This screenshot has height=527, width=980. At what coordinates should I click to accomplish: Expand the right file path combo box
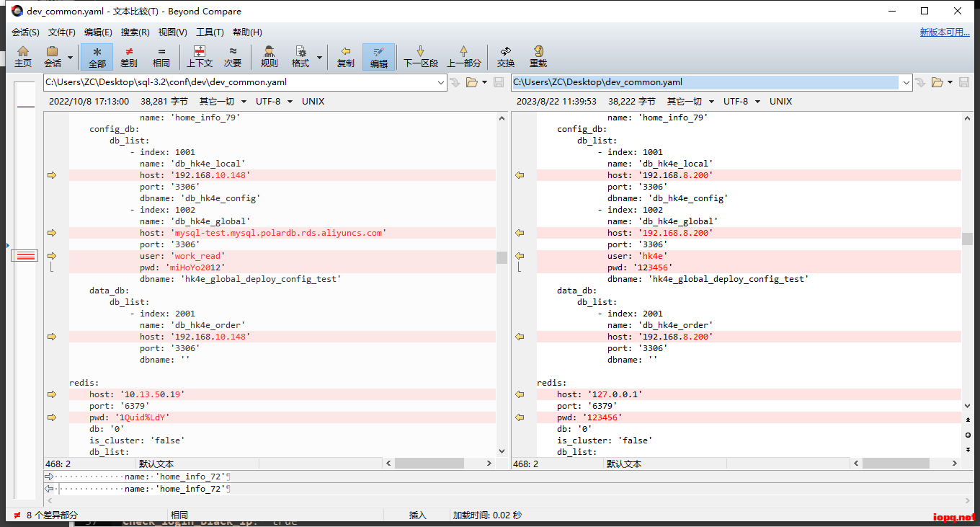906,82
